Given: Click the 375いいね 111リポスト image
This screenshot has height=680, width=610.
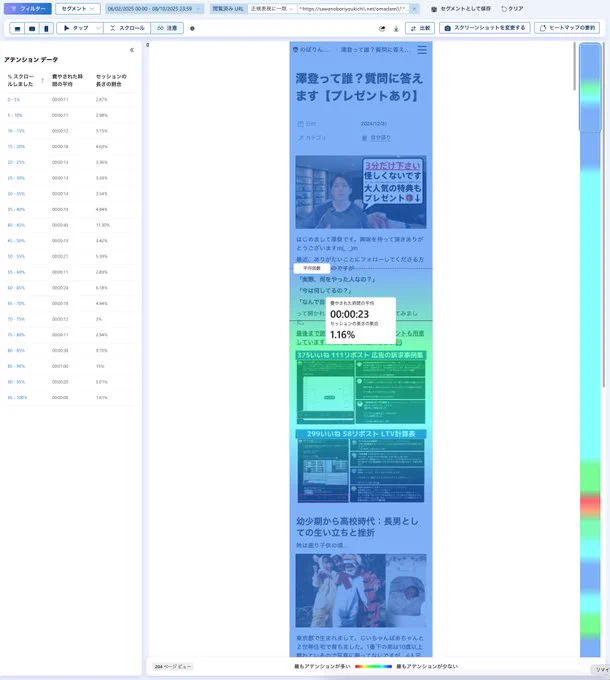Looking at the screenshot, I should pos(361,387).
